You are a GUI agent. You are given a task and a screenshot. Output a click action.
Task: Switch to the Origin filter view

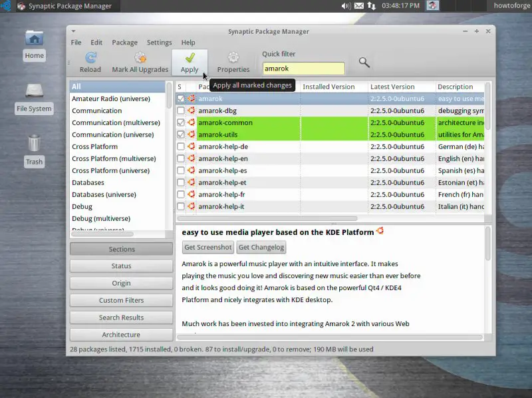tap(122, 284)
